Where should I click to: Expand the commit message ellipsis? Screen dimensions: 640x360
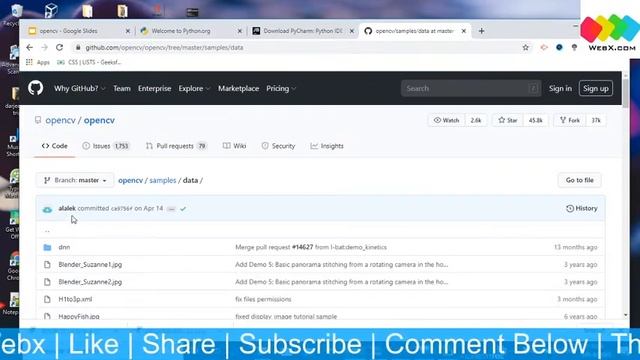click(x=171, y=209)
